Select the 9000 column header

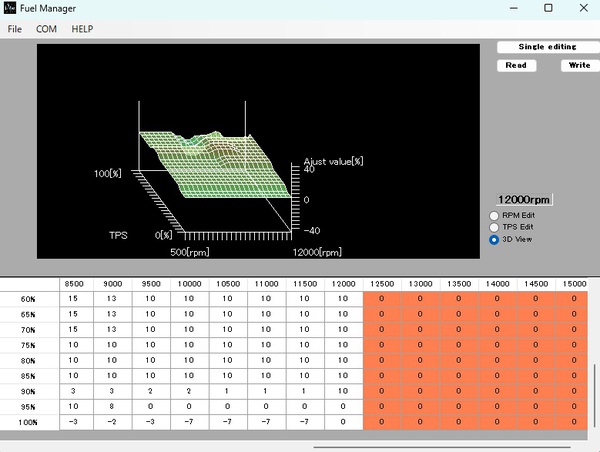coord(113,284)
